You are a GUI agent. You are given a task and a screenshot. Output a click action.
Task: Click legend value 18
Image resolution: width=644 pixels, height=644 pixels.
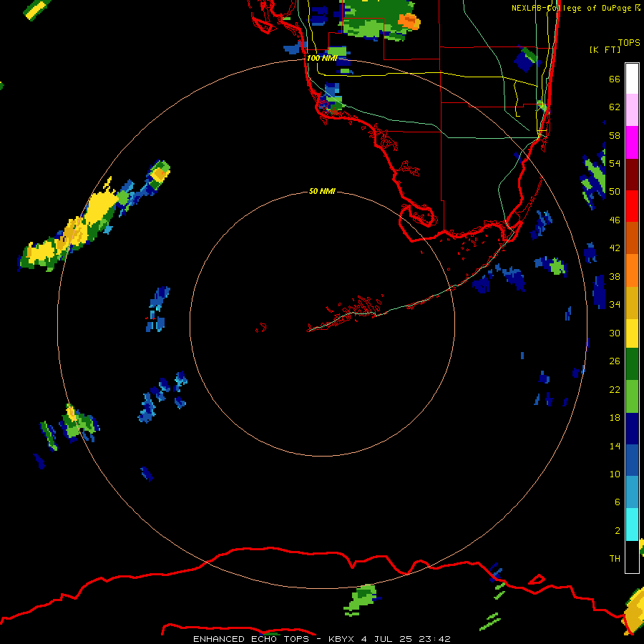(615, 418)
